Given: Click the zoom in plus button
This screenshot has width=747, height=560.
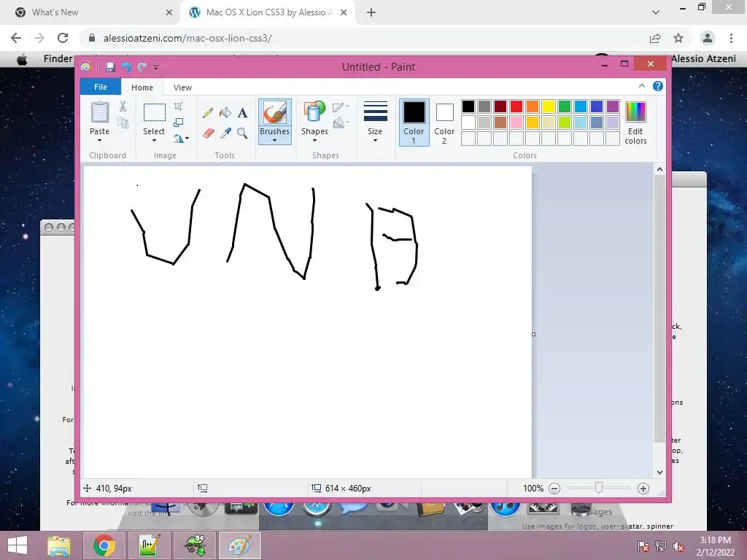Looking at the screenshot, I should (x=643, y=488).
